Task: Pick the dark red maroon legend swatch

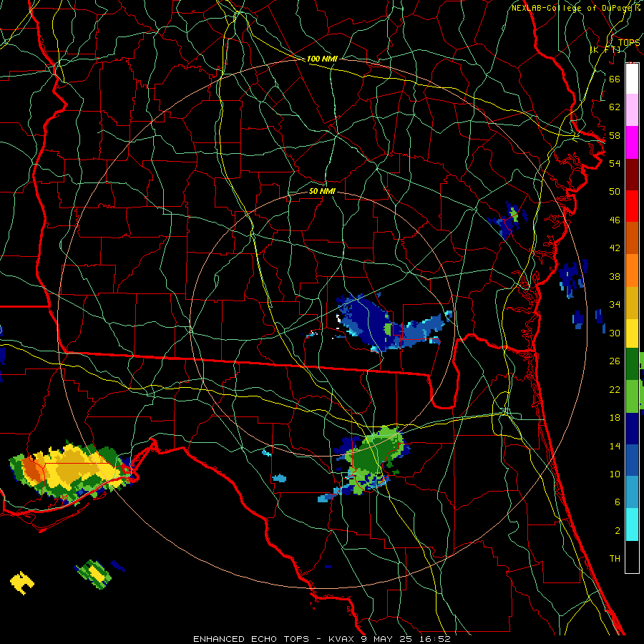Action: (x=632, y=175)
